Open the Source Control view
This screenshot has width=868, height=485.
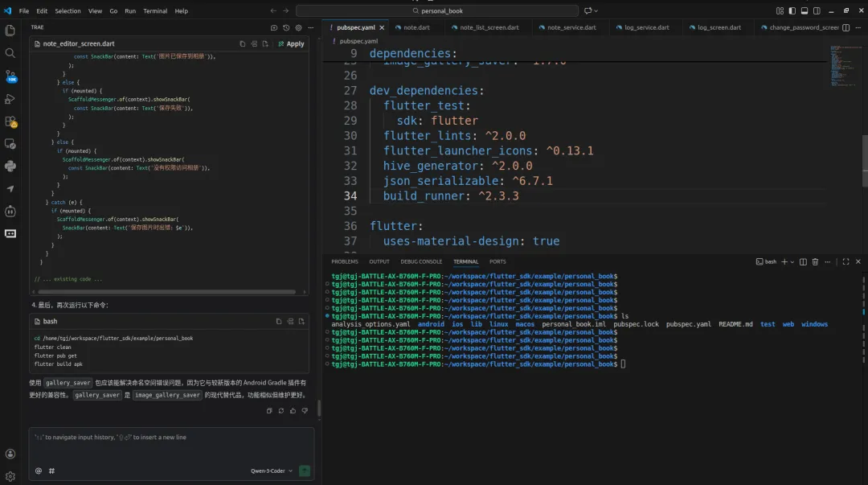pos(10,76)
